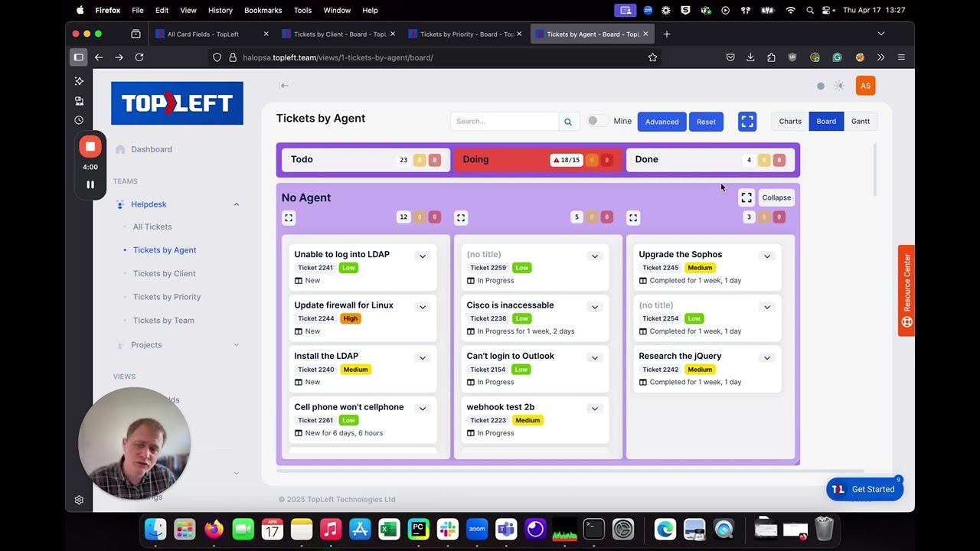Screen dimensions: 980x551
Task: Bookmark this page star icon
Action: [652, 57]
